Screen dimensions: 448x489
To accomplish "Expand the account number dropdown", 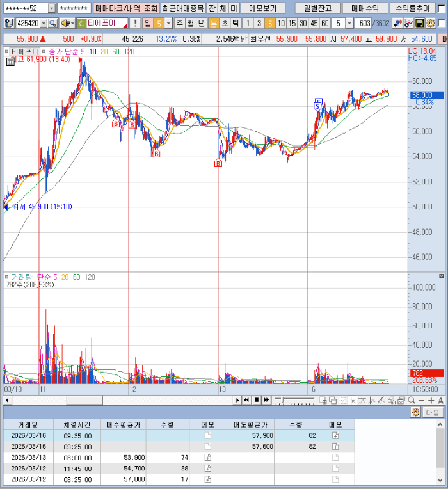I will (52, 8).
